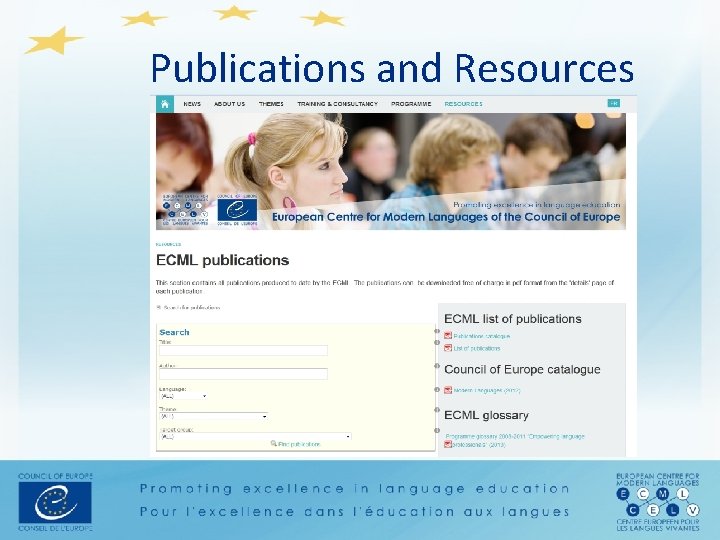Click the Find publications link
Image resolution: width=720 pixels, height=540 pixels.
tap(299, 444)
